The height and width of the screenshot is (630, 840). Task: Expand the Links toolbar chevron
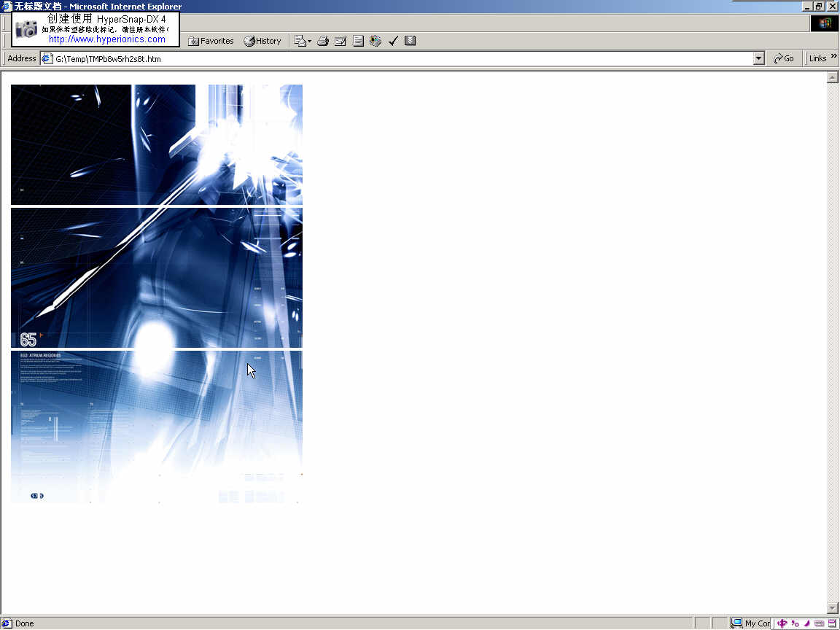pyautogui.click(x=833, y=57)
